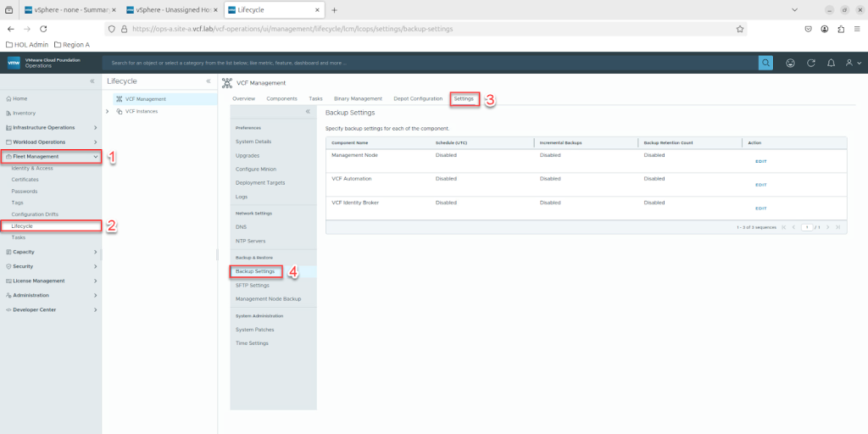The height and width of the screenshot is (434, 868).
Task: Open Identity & Access
Action: (32, 168)
